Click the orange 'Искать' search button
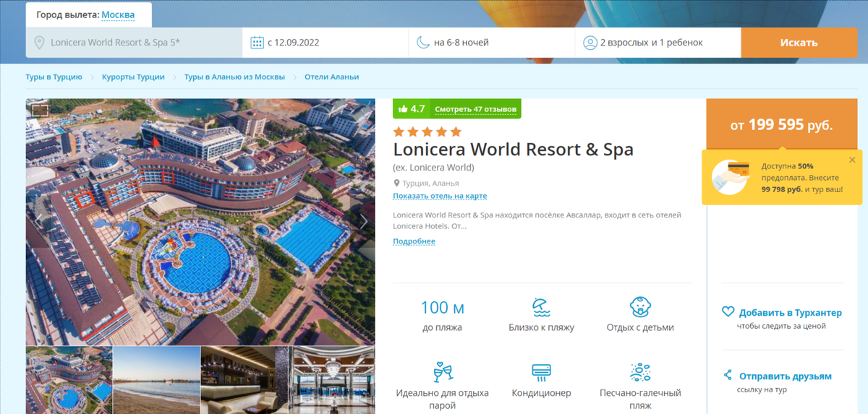Viewport: 868px width, 414px height. click(x=799, y=43)
